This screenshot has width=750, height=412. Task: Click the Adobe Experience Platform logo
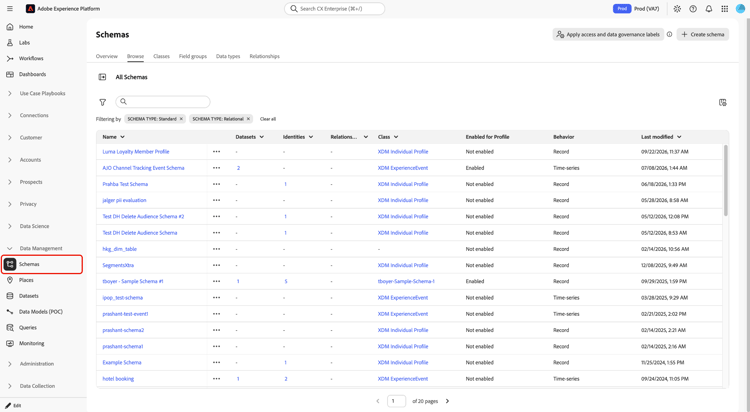point(30,9)
